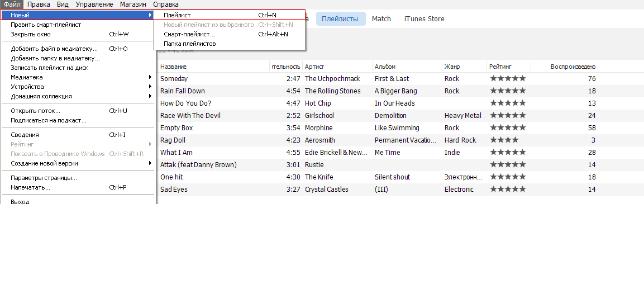Viewport: 644px width, 298px height.
Task: Open the Управление menu
Action: coord(94,4)
